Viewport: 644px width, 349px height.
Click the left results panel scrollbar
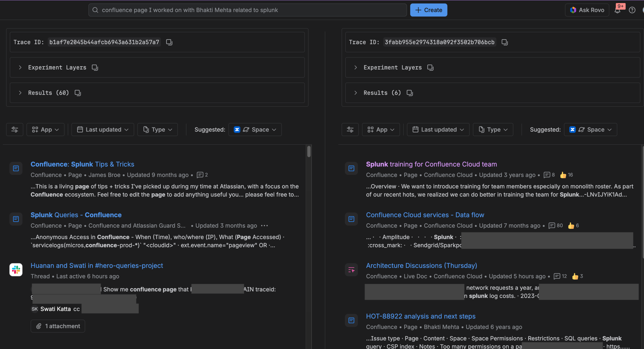coord(309,151)
